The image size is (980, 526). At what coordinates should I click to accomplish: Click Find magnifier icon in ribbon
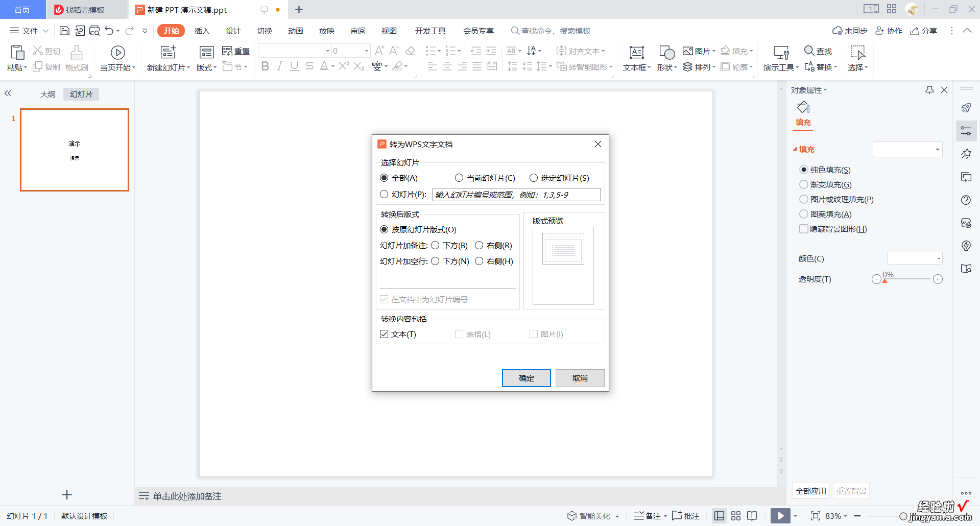click(809, 51)
